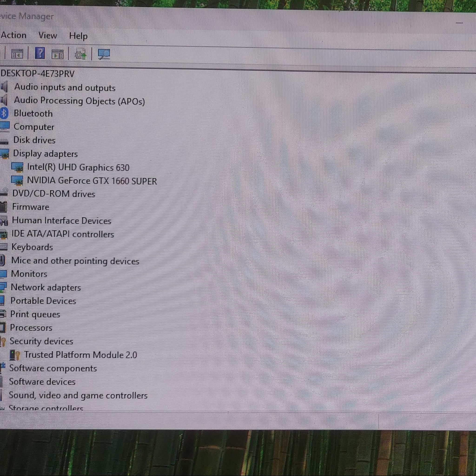Click the Monitors category icon
Viewport: 476px width, 476px height.
tap(3, 274)
